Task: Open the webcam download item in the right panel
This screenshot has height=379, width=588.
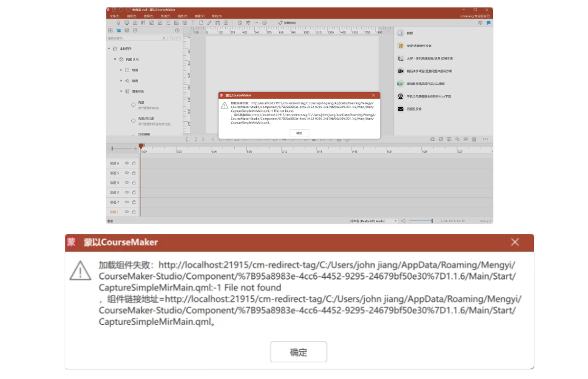Action: 400,96
